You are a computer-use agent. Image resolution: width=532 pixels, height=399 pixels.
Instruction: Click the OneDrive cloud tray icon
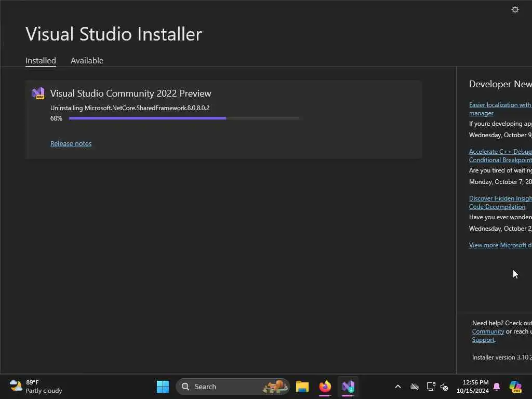pos(414,387)
